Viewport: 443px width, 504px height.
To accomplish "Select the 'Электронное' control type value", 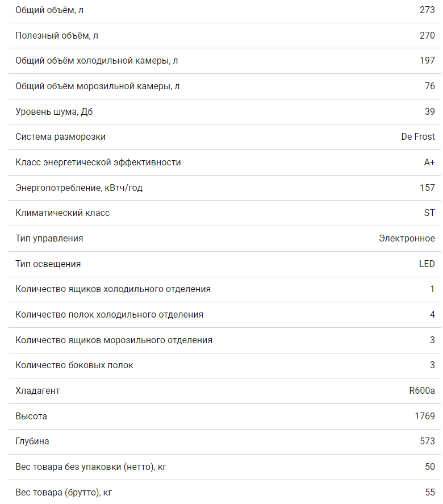I will click(x=407, y=239).
